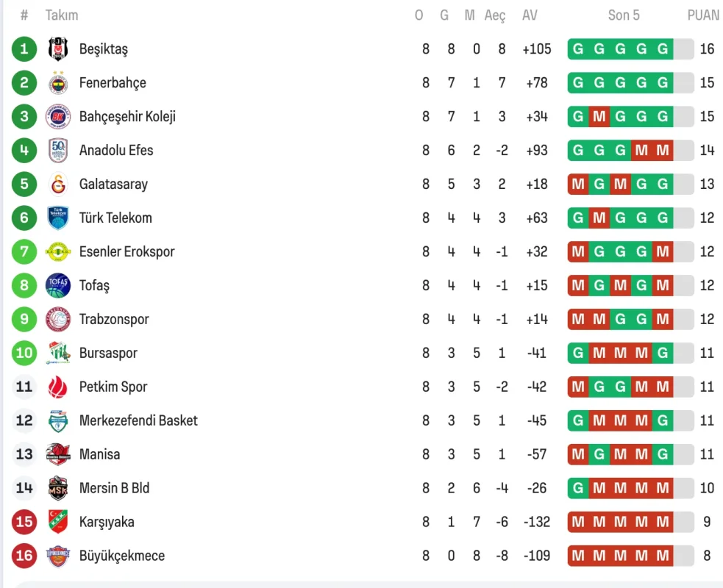Click the Türk Telekom team badge
The width and height of the screenshot is (723, 588).
[58, 218]
